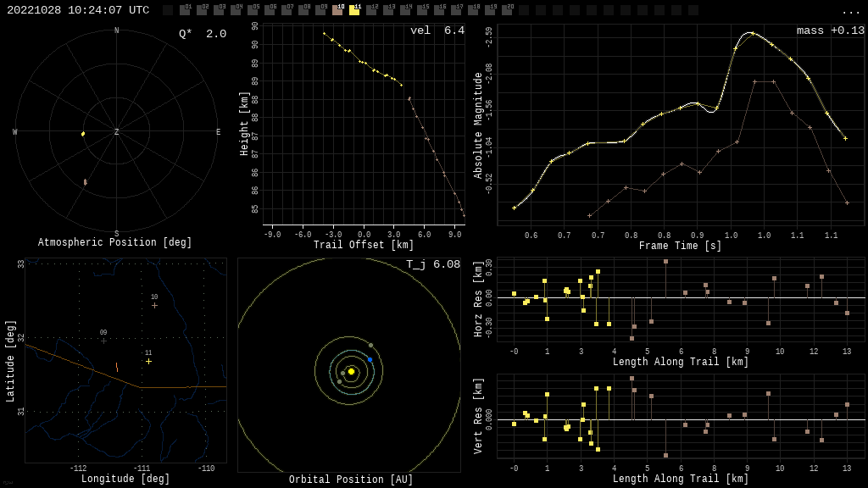Toggle station box 18
Screen dimensions: 868x488
coord(472,10)
